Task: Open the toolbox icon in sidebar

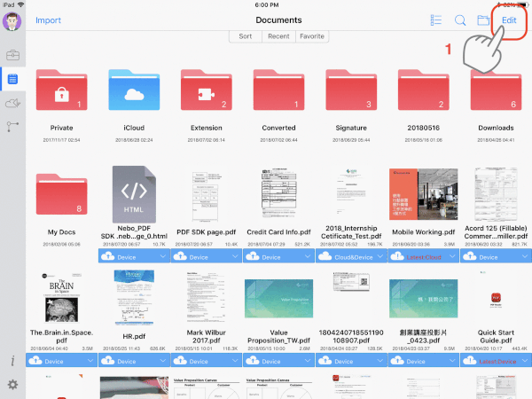Action: click(12, 55)
